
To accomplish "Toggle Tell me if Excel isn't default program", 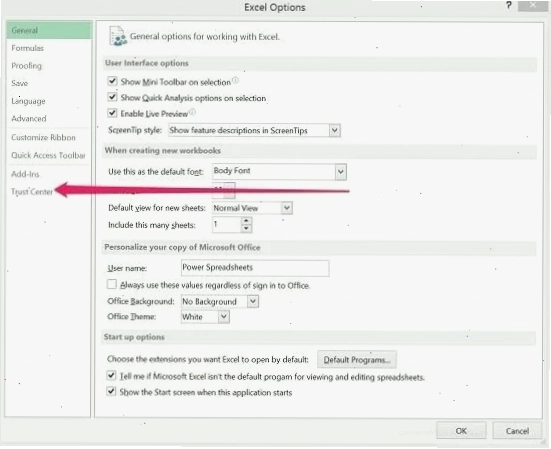I will pyautogui.click(x=111, y=375).
